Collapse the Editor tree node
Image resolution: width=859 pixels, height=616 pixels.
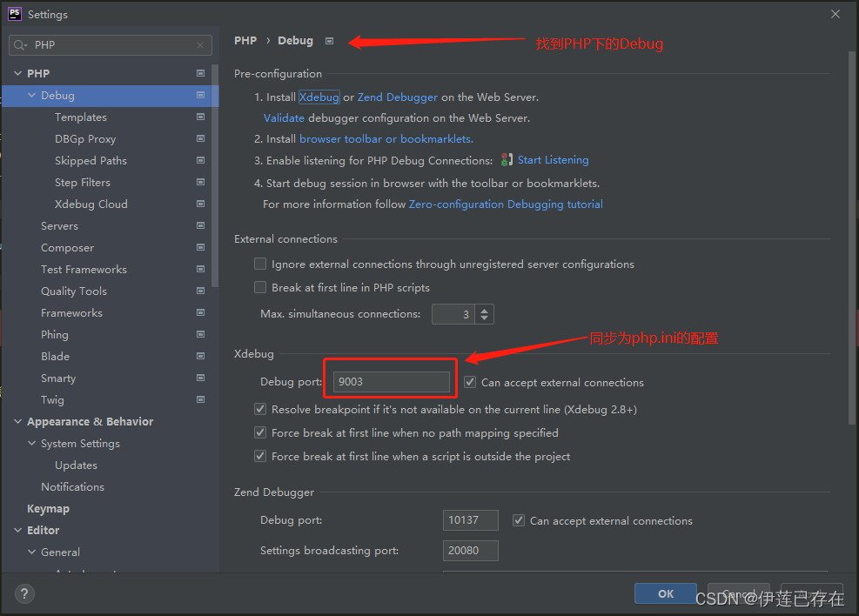[17, 530]
